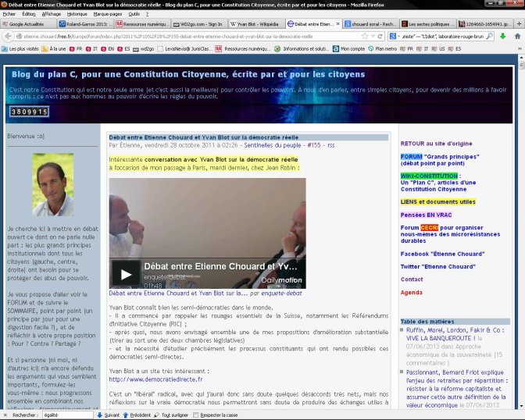Viewport: 525px width, 420px height.
Task: Find previous match with Précédent arrow
Action: [137, 415]
